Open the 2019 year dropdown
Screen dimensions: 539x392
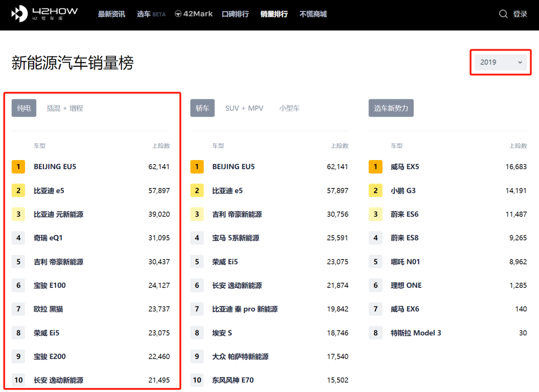point(501,62)
